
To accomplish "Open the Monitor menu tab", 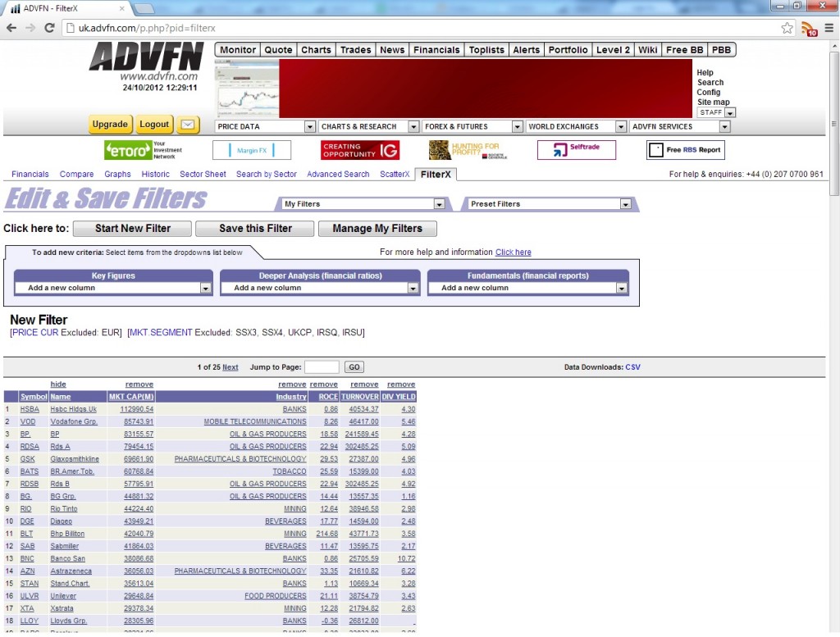I will pos(238,50).
